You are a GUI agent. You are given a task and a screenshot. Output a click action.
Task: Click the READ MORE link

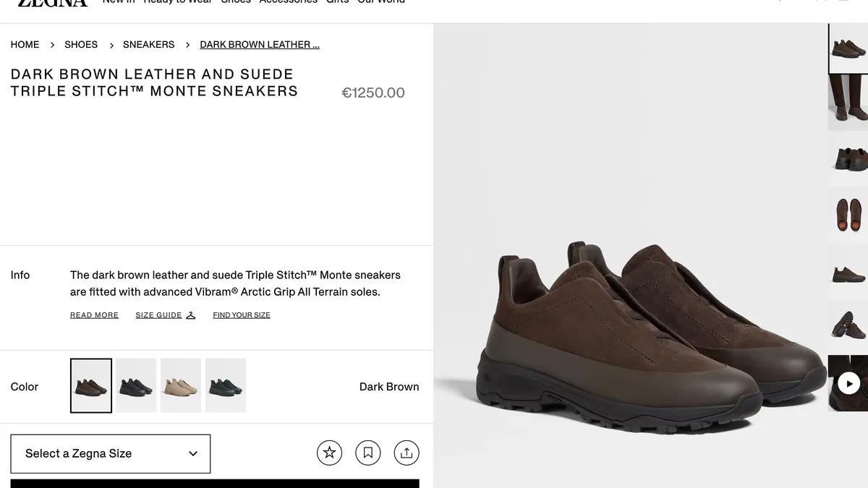pos(94,315)
